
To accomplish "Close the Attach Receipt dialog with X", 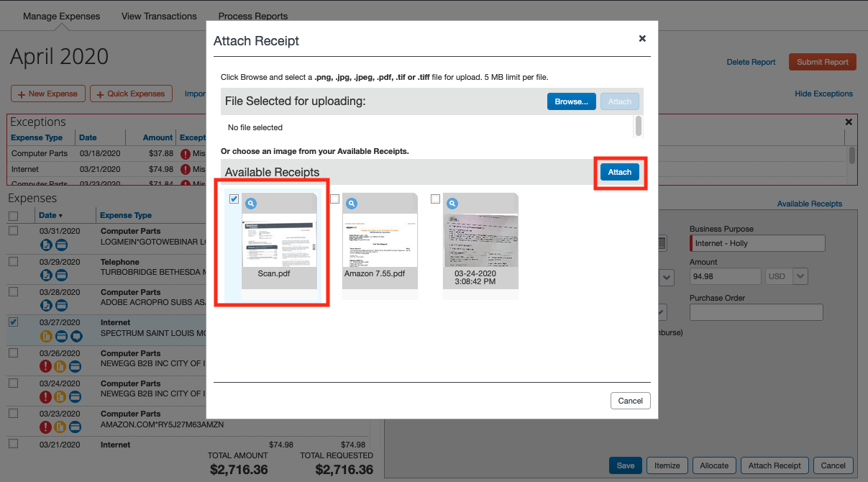I will point(642,39).
